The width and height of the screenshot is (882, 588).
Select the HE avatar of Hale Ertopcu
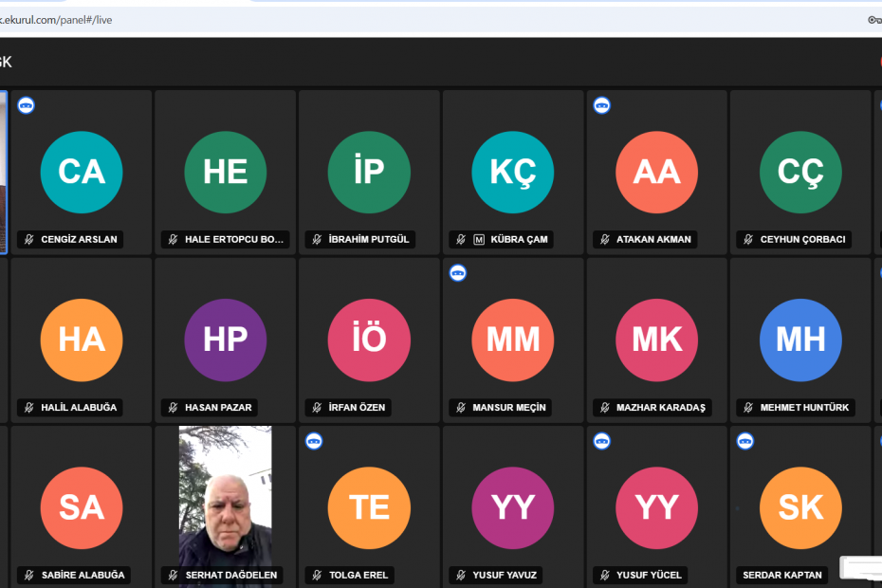tap(226, 173)
